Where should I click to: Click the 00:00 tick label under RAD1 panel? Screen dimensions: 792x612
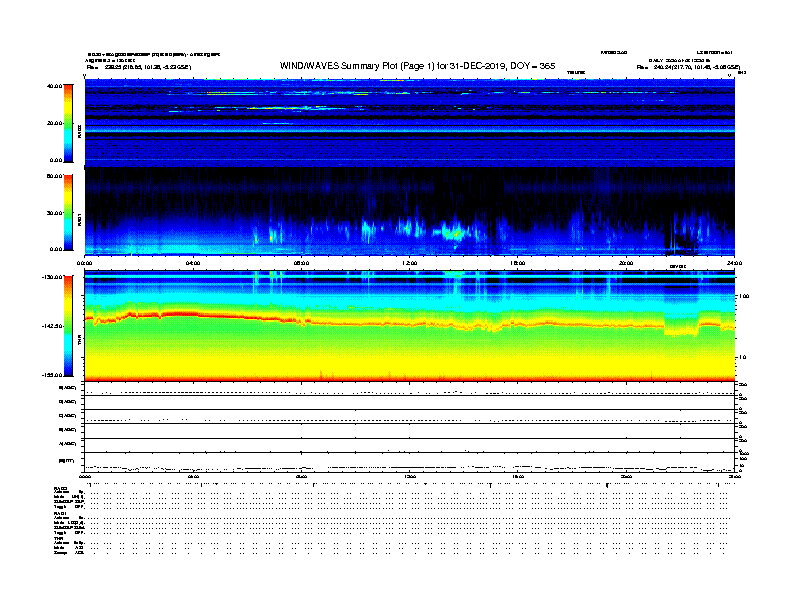click(x=84, y=263)
